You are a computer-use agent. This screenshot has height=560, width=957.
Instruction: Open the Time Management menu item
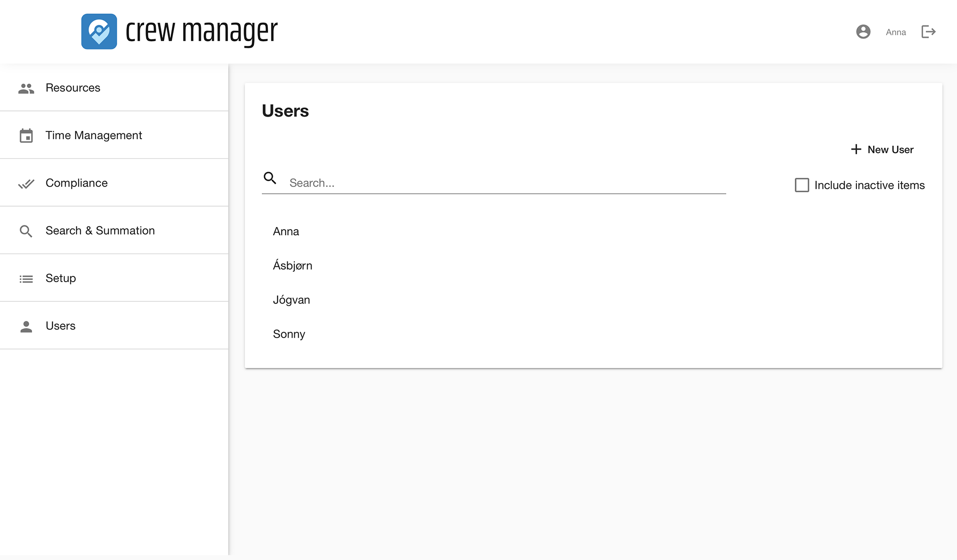pyautogui.click(x=94, y=135)
